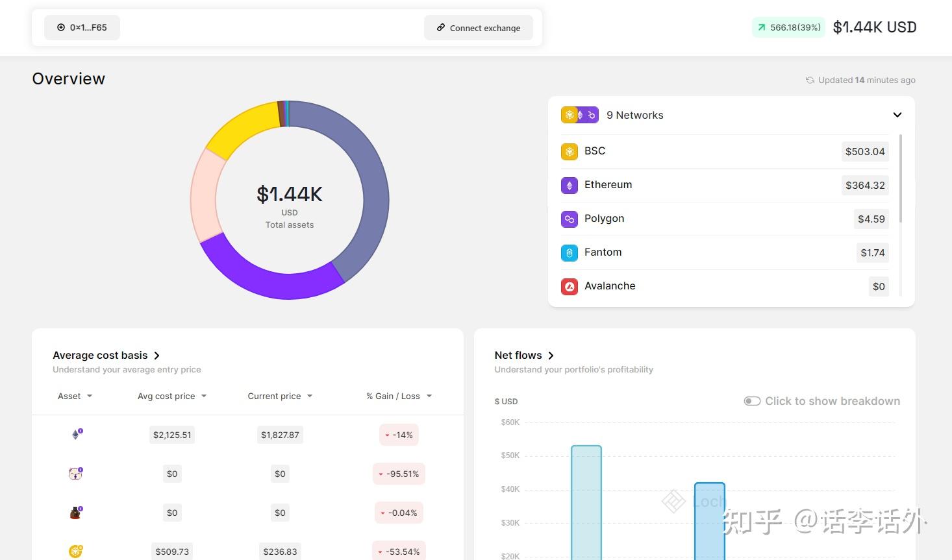This screenshot has width=952, height=560.
Task: Click the Avalanche network icon
Action: pyautogui.click(x=569, y=286)
